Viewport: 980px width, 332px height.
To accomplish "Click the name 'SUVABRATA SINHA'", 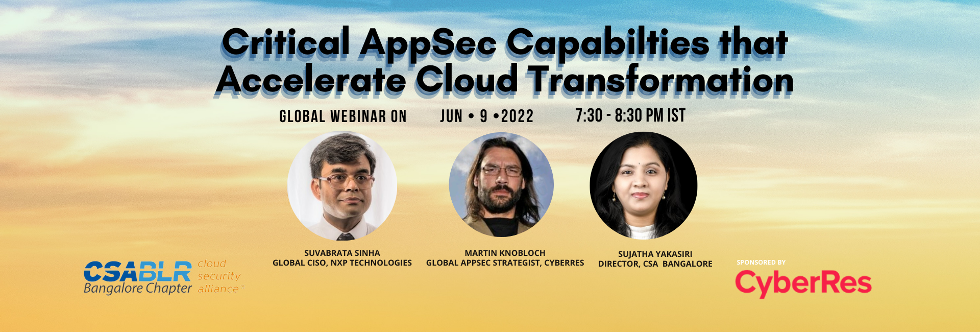I will [342, 253].
